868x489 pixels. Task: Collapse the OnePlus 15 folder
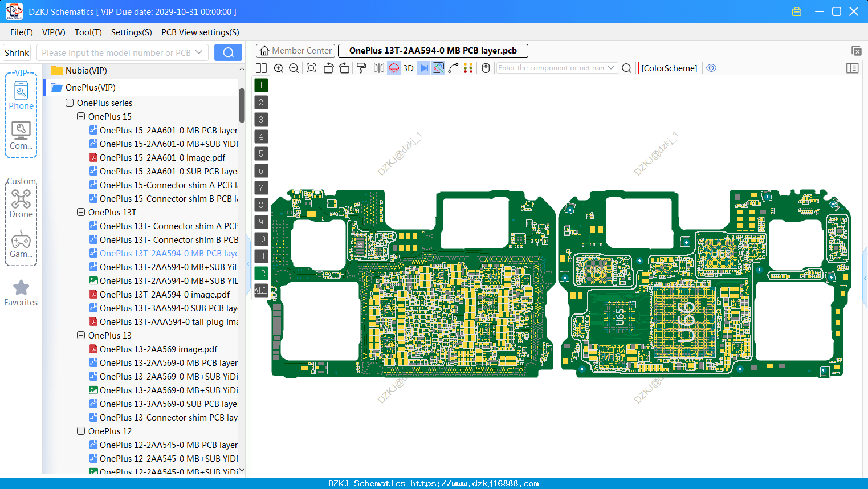pyautogui.click(x=81, y=117)
